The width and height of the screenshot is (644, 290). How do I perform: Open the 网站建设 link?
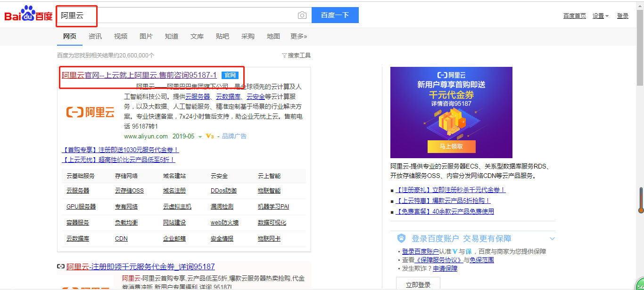(x=174, y=223)
